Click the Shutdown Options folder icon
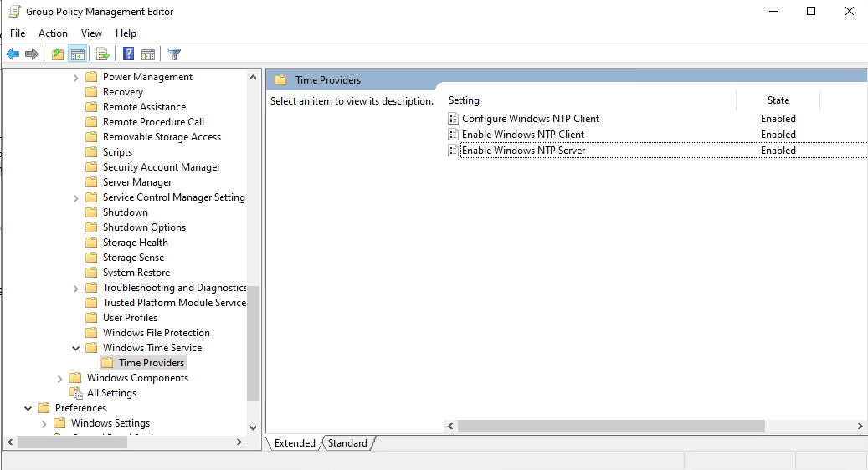The image size is (868, 470). [91, 227]
